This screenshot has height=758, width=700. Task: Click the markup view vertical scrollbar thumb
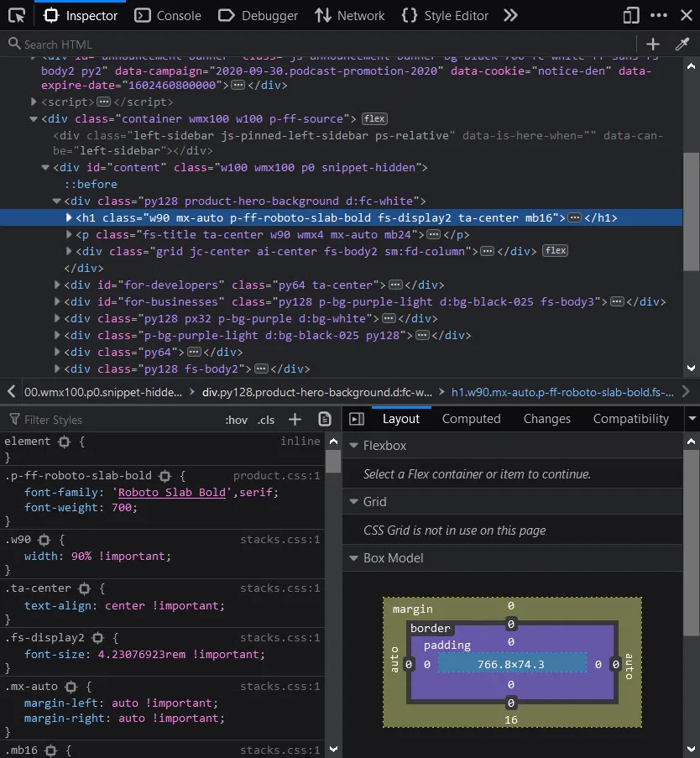[x=692, y=212]
